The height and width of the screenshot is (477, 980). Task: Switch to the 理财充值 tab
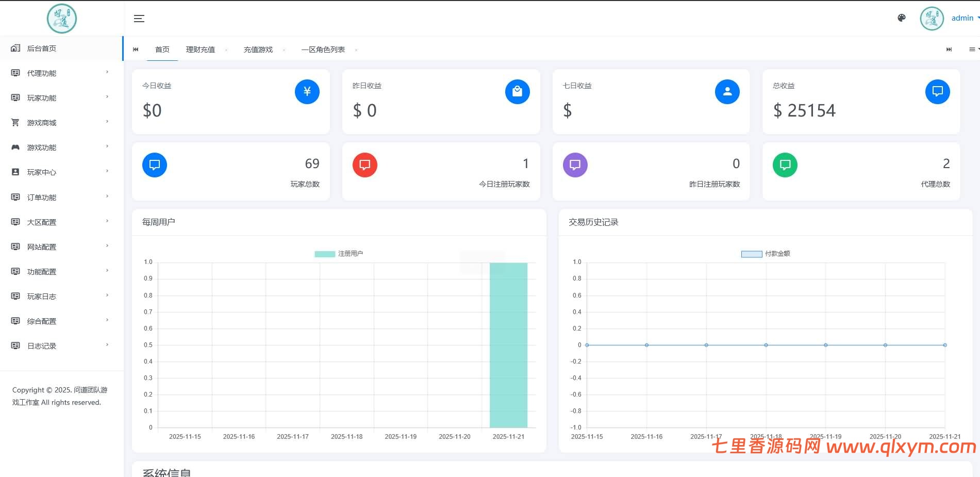click(x=201, y=49)
